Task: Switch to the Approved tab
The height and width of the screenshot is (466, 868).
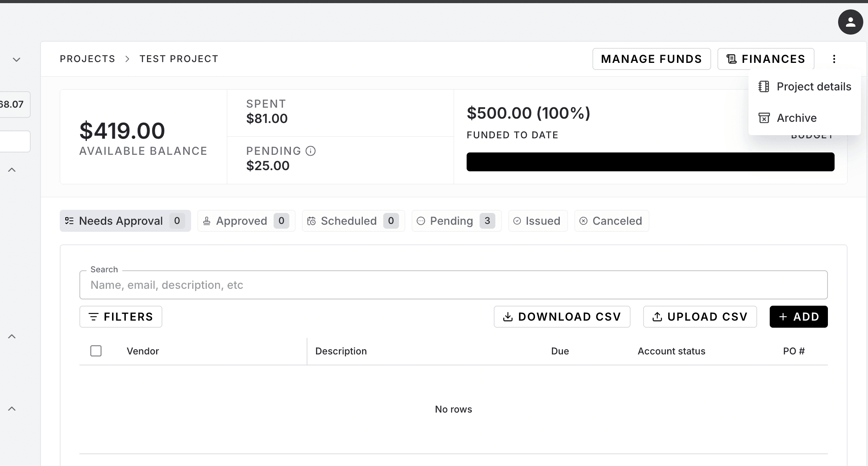Action: tap(246, 221)
